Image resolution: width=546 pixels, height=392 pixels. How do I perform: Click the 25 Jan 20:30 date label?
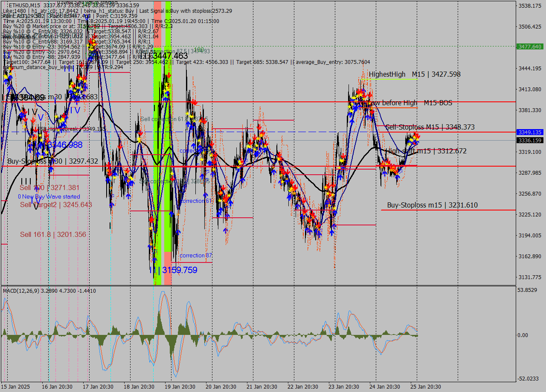426,387
